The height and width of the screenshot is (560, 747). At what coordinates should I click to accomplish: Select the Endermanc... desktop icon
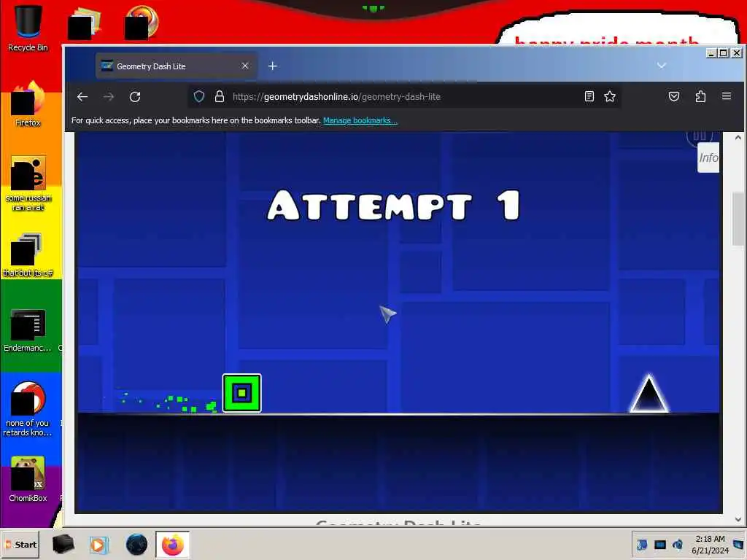pos(28,330)
